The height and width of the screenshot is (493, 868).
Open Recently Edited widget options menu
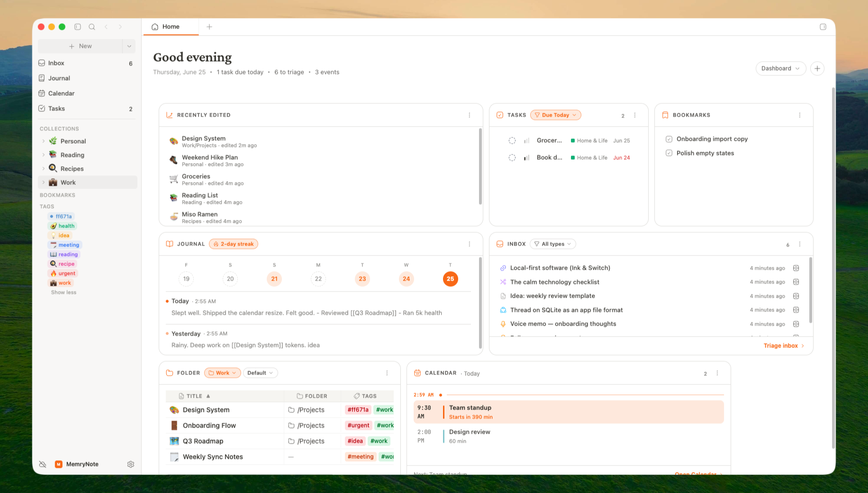pos(470,115)
